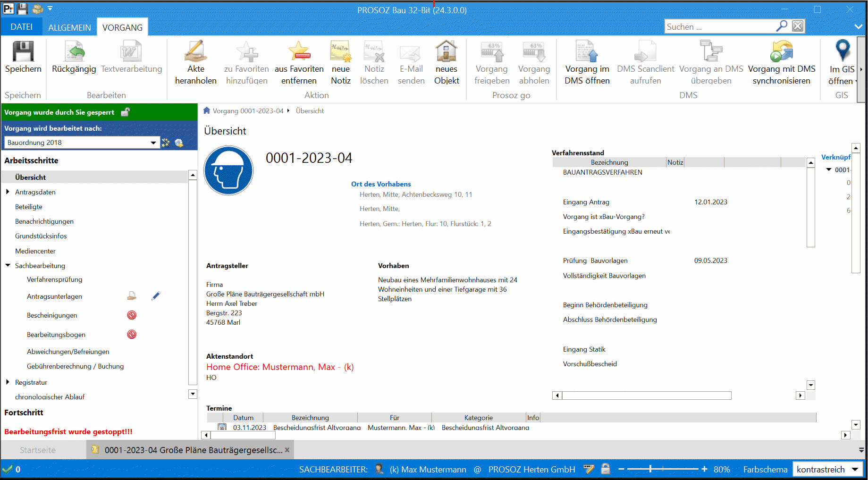
Task: Click the pencil edit icon for Antragsunterlagen
Action: point(156,296)
